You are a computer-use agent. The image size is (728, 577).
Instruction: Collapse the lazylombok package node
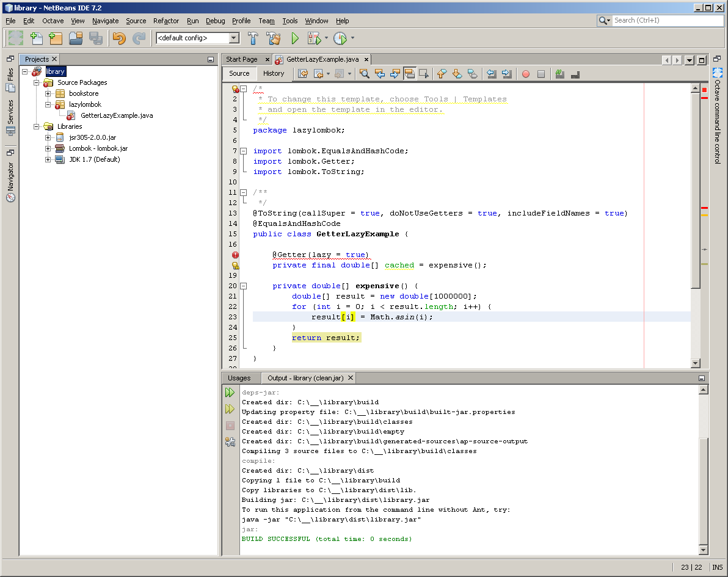[48, 104]
